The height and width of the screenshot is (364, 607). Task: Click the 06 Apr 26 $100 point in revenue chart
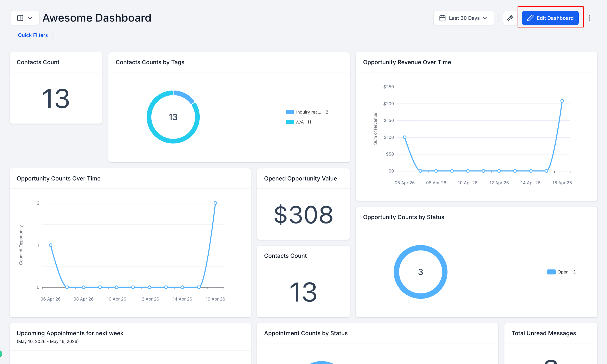pos(405,137)
